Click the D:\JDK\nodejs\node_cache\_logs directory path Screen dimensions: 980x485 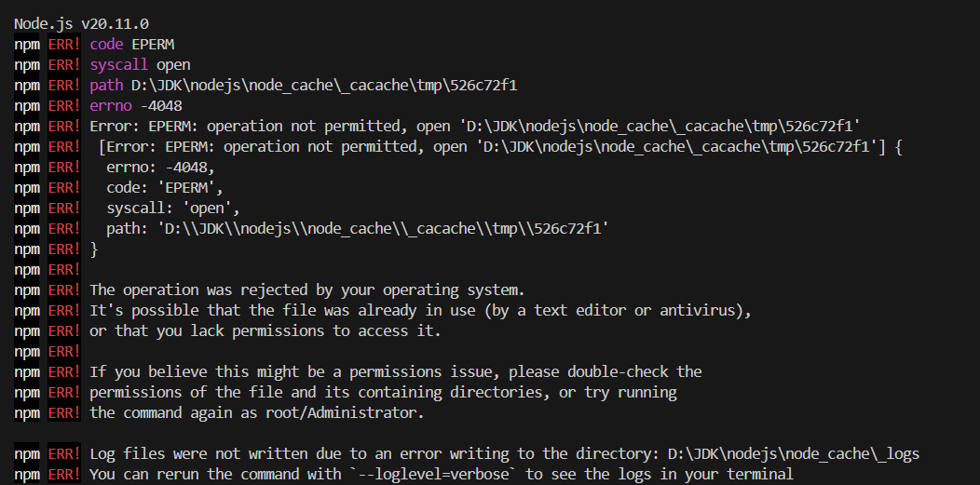794,453
